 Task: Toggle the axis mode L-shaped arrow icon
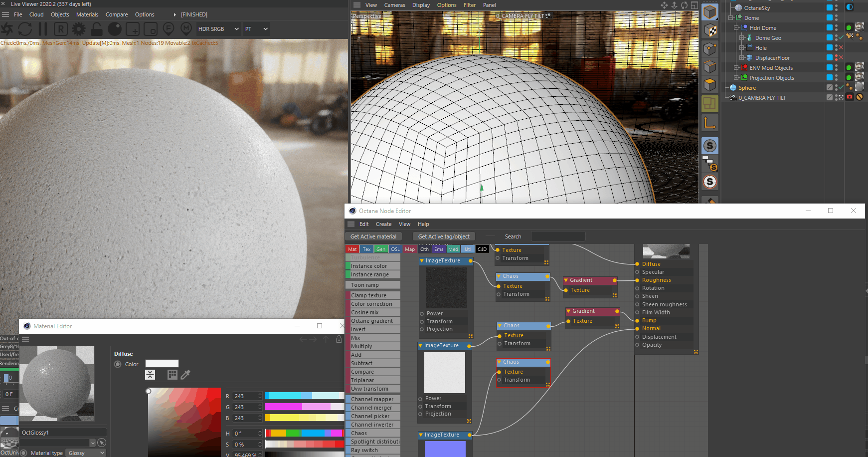pyautogui.click(x=710, y=122)
